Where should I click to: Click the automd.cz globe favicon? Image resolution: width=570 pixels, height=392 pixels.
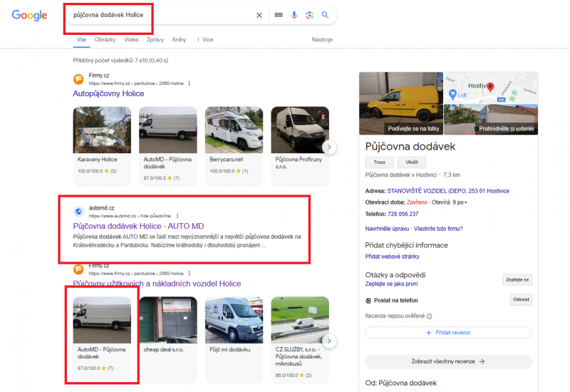78,211
